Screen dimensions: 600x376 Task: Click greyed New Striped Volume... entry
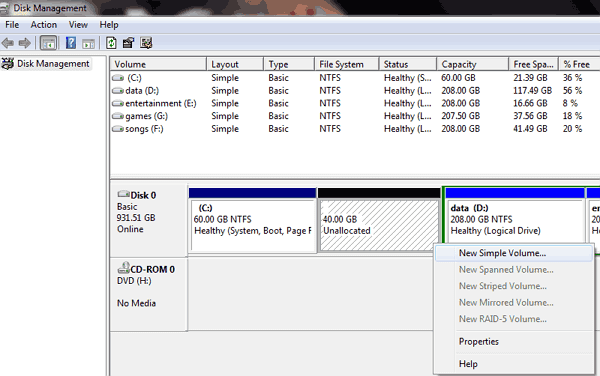pos(514,286)
